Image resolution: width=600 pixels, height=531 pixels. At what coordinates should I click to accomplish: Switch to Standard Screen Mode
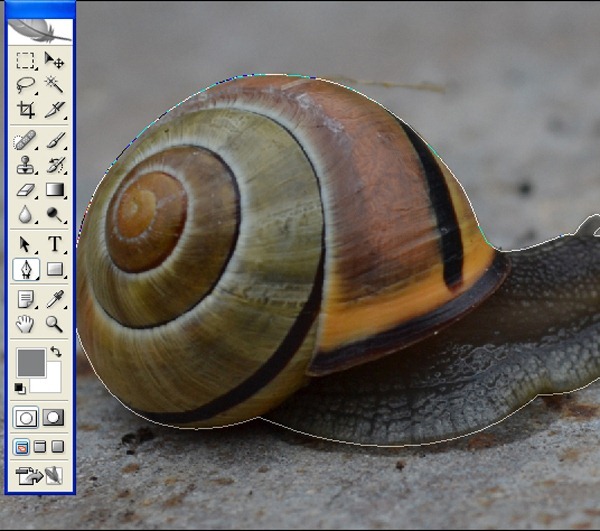click(x=22, y=446)
